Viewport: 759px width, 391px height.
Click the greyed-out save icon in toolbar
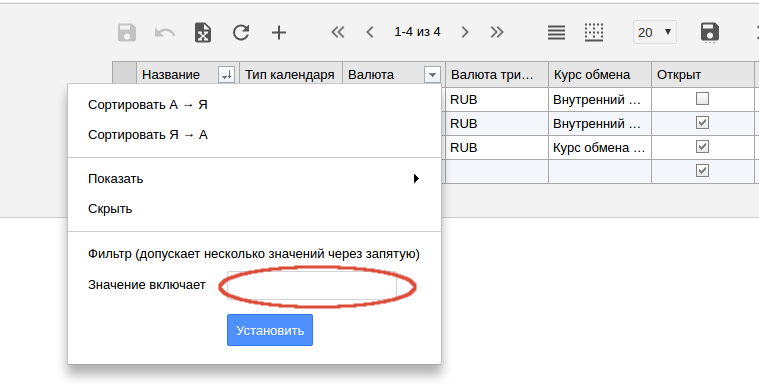127,33
